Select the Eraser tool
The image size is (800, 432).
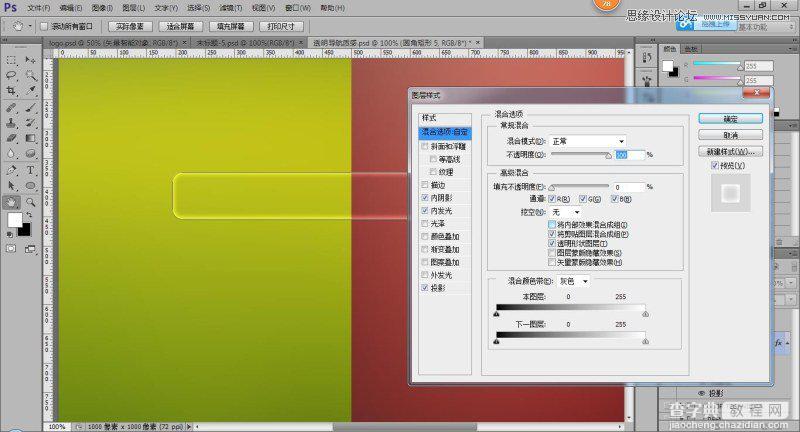11,138
